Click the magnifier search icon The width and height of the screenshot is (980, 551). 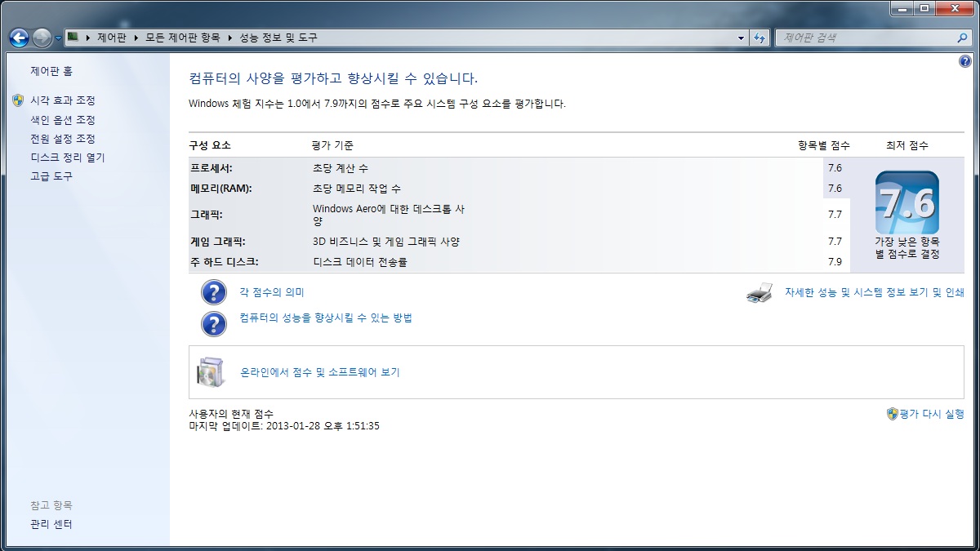[x=963, y=38]
